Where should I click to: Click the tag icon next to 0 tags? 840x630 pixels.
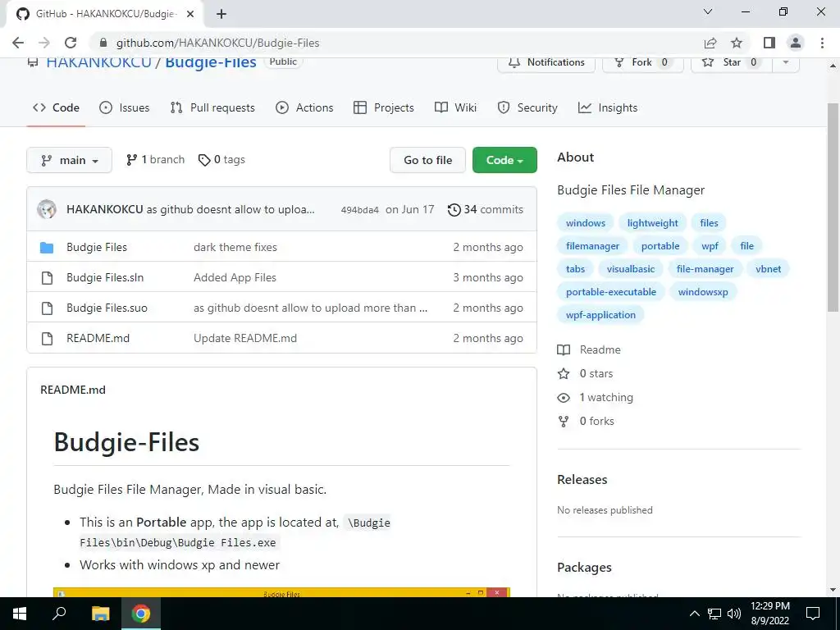pos(204,160)
